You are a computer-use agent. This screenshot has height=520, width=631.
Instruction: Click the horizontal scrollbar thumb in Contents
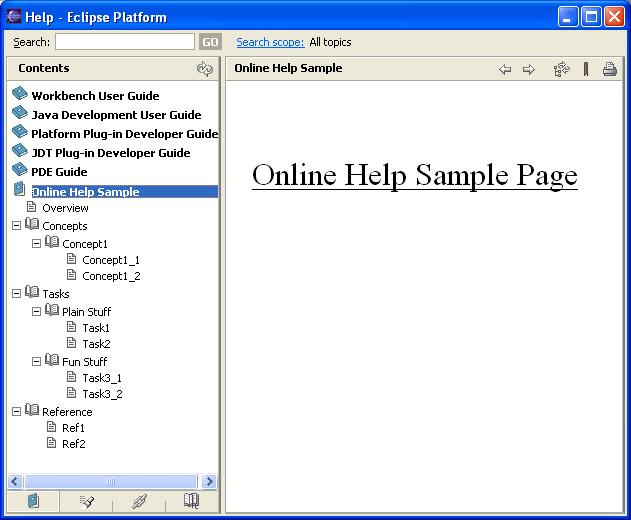pyautogui.click(x=111, y=481)
